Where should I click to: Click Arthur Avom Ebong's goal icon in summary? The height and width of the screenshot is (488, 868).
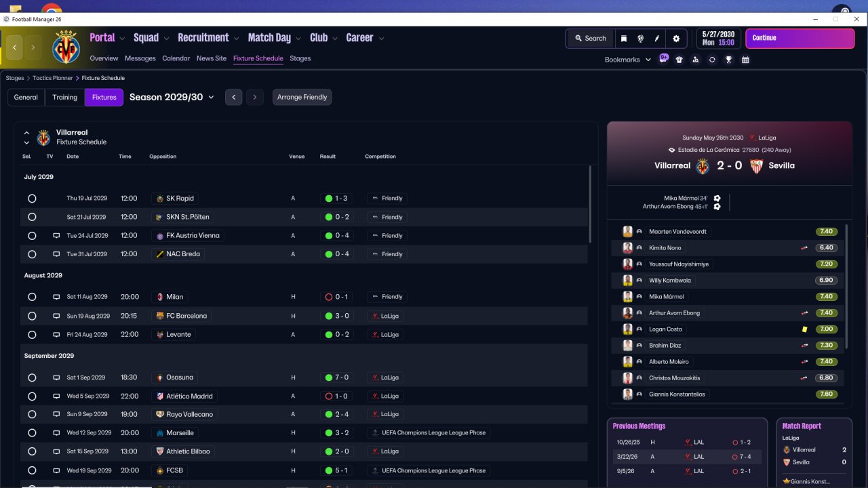(x=717, y=207)
